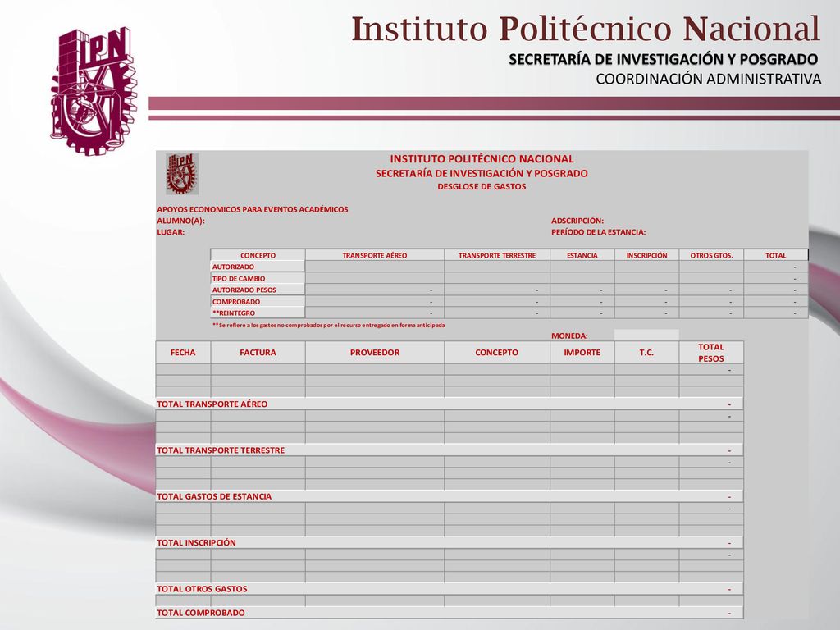Click the 'MONEDA:' label

coord(569,336)
